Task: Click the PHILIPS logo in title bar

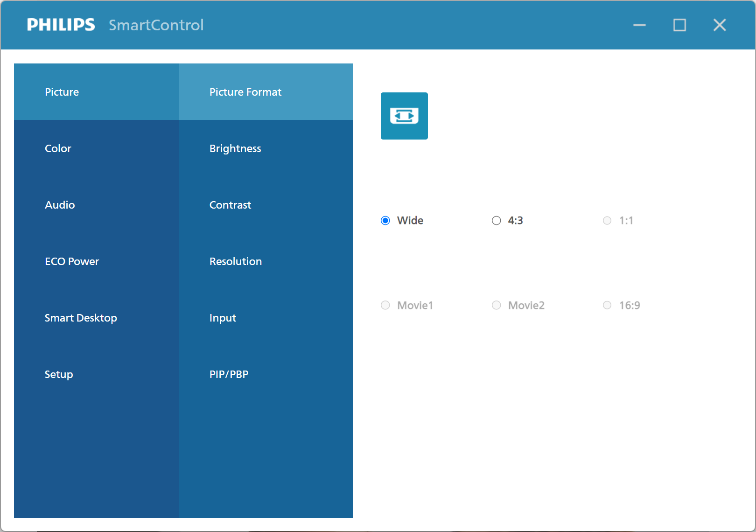Action: [61, 25]
